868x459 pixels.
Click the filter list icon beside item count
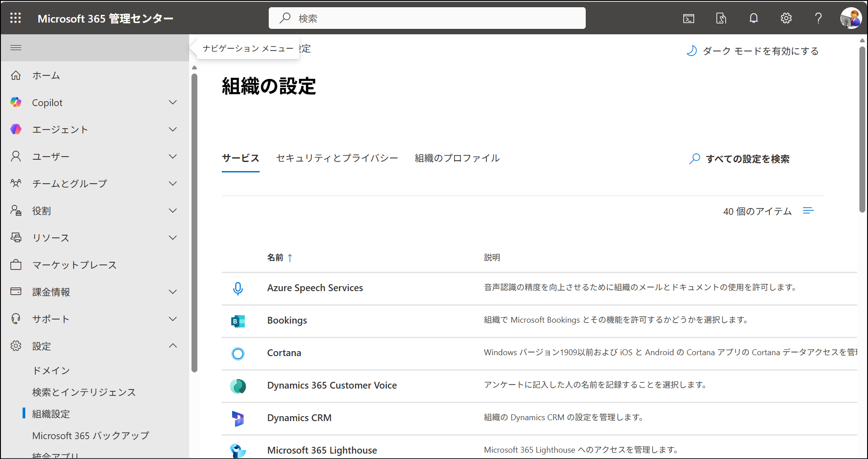[x=808, y=211]
